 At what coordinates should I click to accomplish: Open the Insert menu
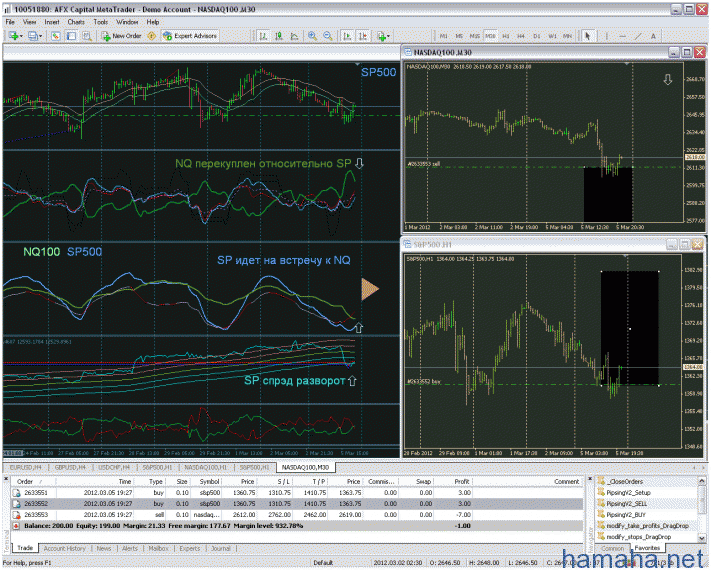[52, 22]
